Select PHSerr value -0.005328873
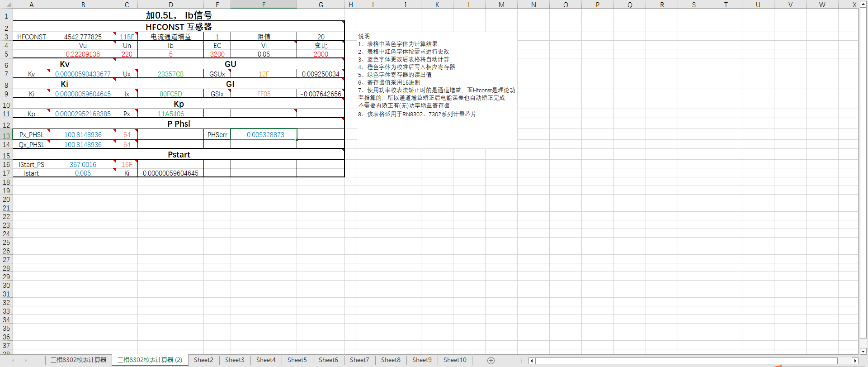The image size is (868, 367). pos(264,134)
